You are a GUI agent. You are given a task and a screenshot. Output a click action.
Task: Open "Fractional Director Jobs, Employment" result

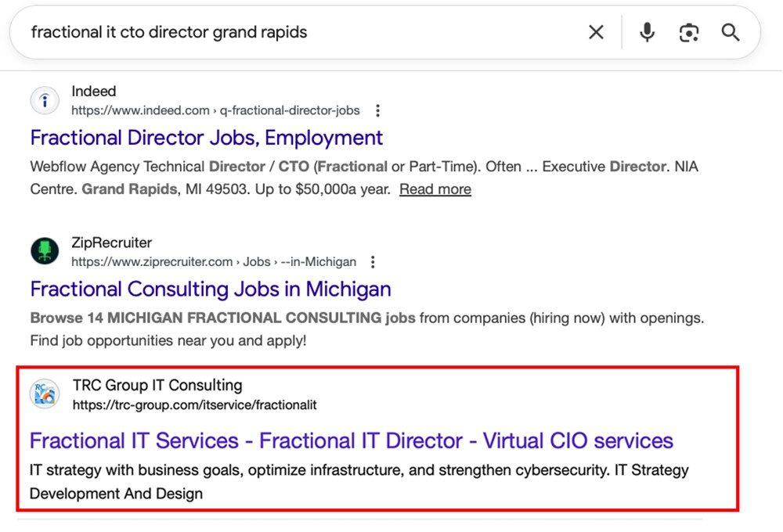point(207,138)
